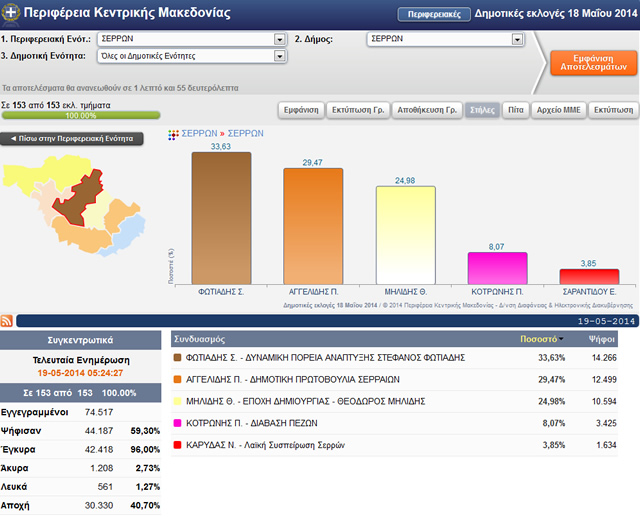Click the magenta ΚΟΤΡΩΝΗΣ legend square
This screenshot has width=640, height=517.
pyautogui.click(x=178, y=423)
